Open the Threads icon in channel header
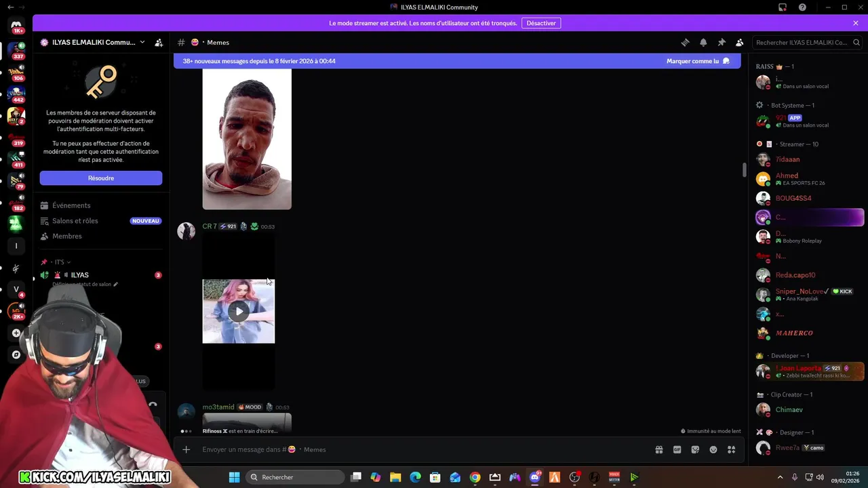This screenshot has width=868, height=488. coord(685,42)
